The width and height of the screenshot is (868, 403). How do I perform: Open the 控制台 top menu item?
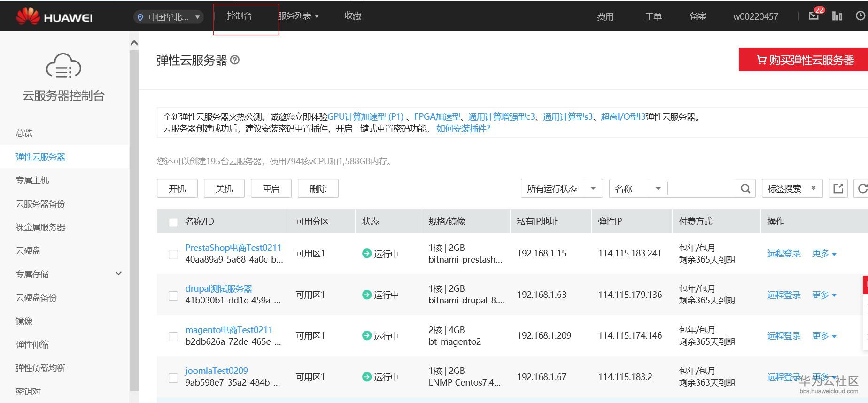(x=240, y=16)
